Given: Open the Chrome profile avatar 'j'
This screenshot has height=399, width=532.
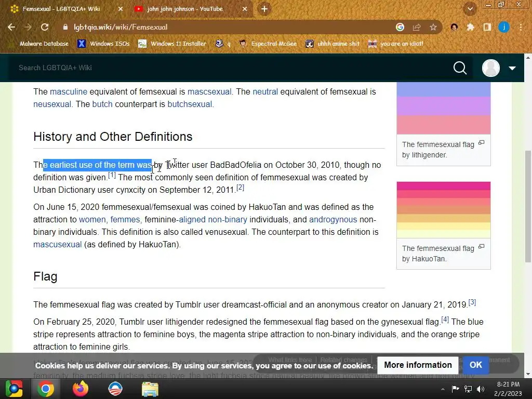Looking at the screenshot, I should click(x=504, y=27).
